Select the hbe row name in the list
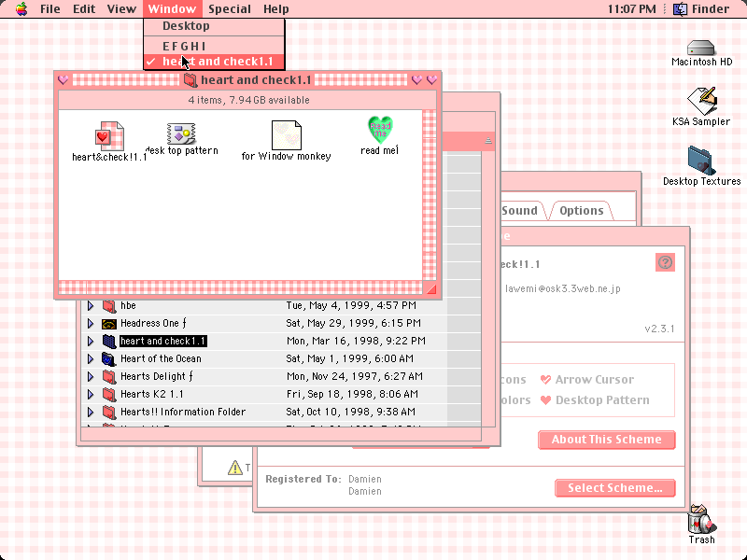Image resolution: width=747 pixels, height=560 pixels. pos(128,306)
